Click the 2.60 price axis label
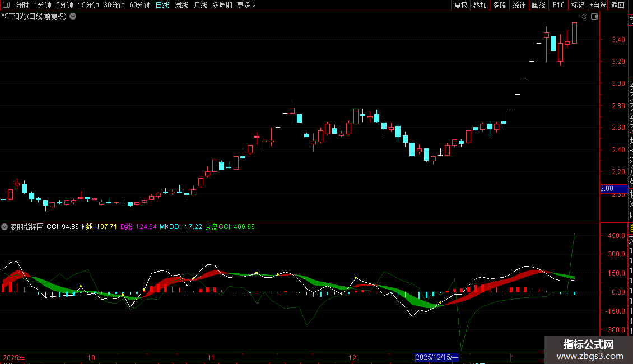 pyautogui.click(x=618, y=128)
